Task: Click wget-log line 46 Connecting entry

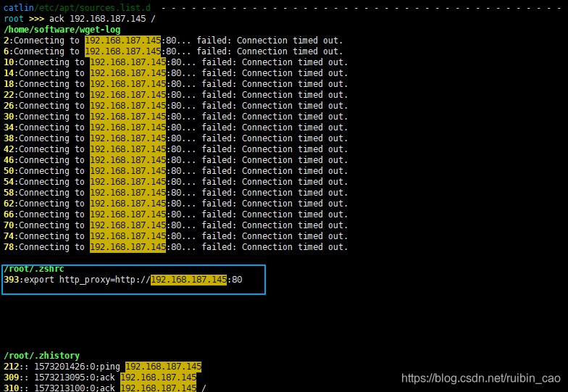Action: pos(175,159)
